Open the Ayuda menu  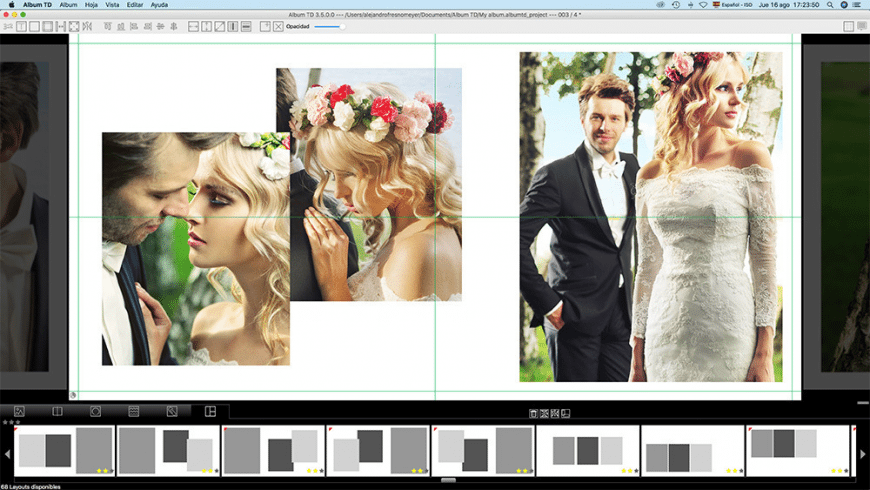click(x=158, y=5)
